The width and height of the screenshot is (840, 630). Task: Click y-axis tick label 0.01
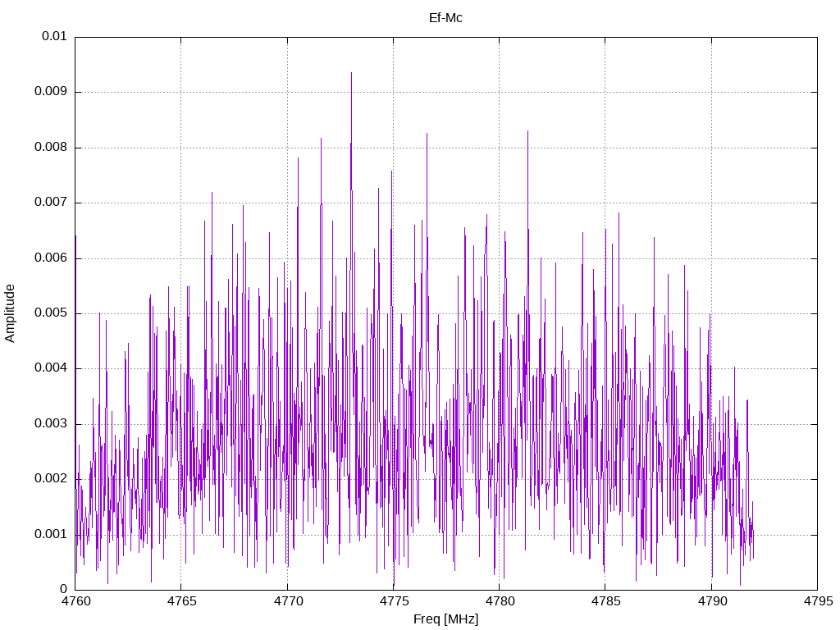(54, 36)
